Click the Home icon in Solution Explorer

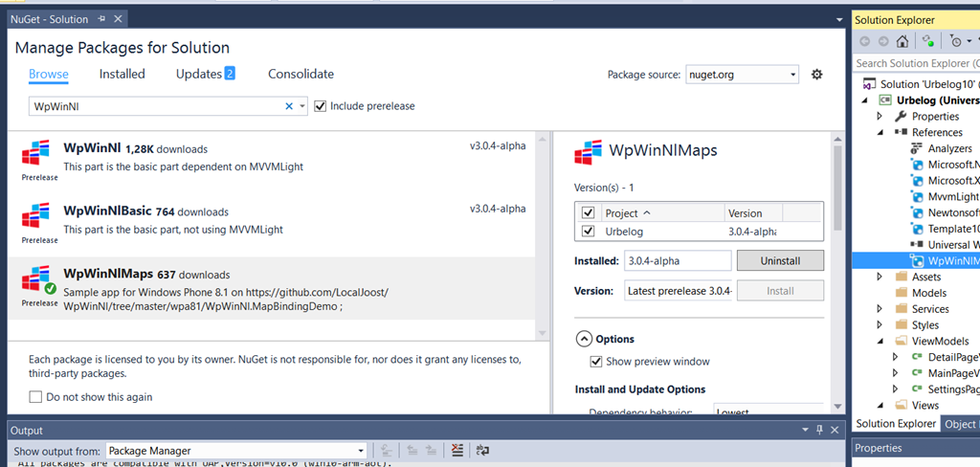[902, 41]
